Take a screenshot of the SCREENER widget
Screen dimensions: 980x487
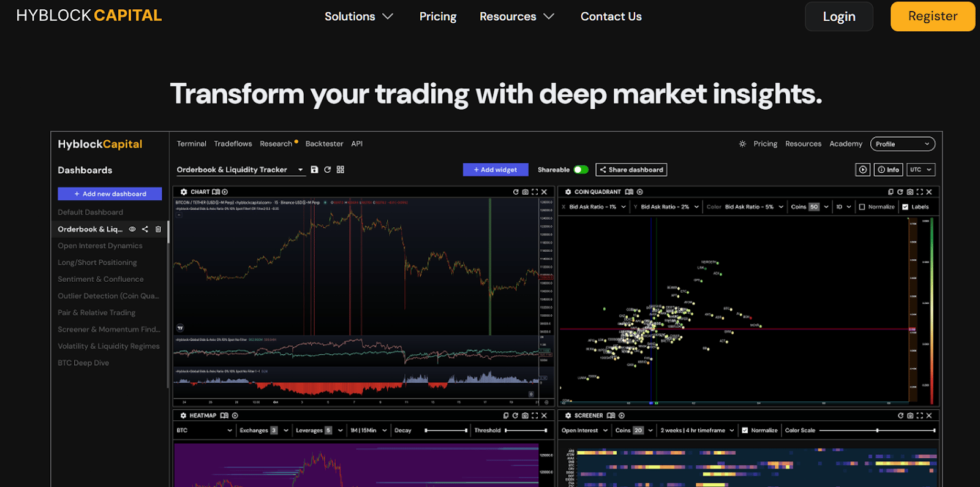[x=910, y=415]
